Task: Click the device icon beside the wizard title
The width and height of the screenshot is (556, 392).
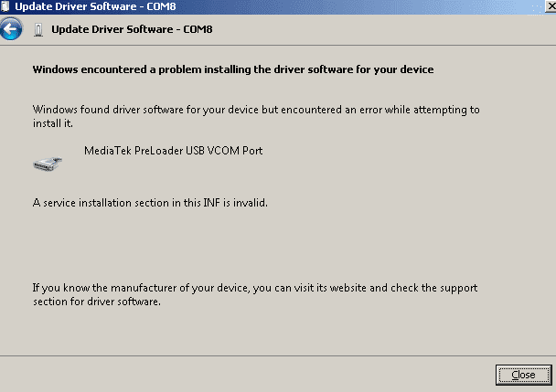Action: pos(38,30)
